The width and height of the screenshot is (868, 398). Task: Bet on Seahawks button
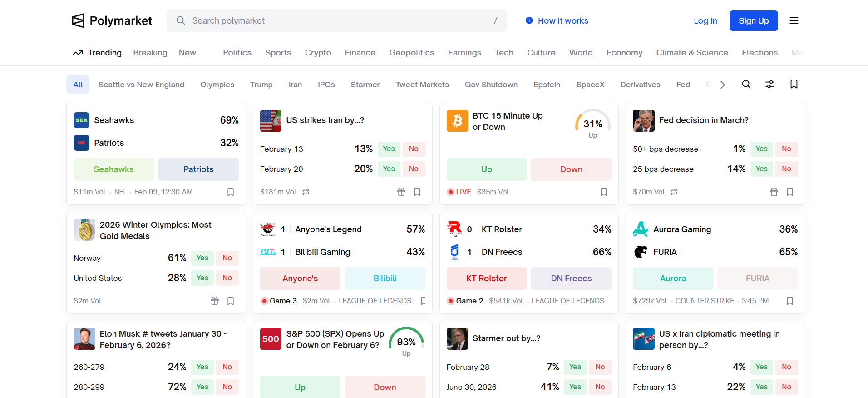[113, 169]
